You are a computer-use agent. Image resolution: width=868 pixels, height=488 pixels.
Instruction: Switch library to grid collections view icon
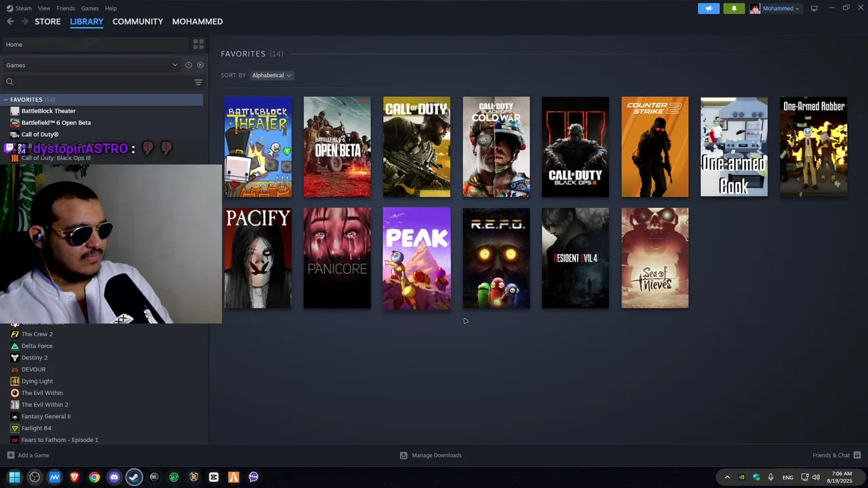pos(198,44)
